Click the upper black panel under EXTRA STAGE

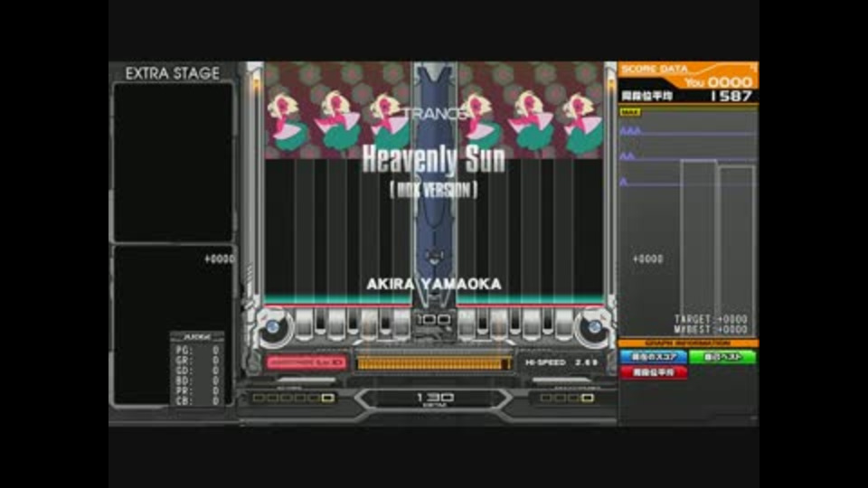(x=174, y=162)
